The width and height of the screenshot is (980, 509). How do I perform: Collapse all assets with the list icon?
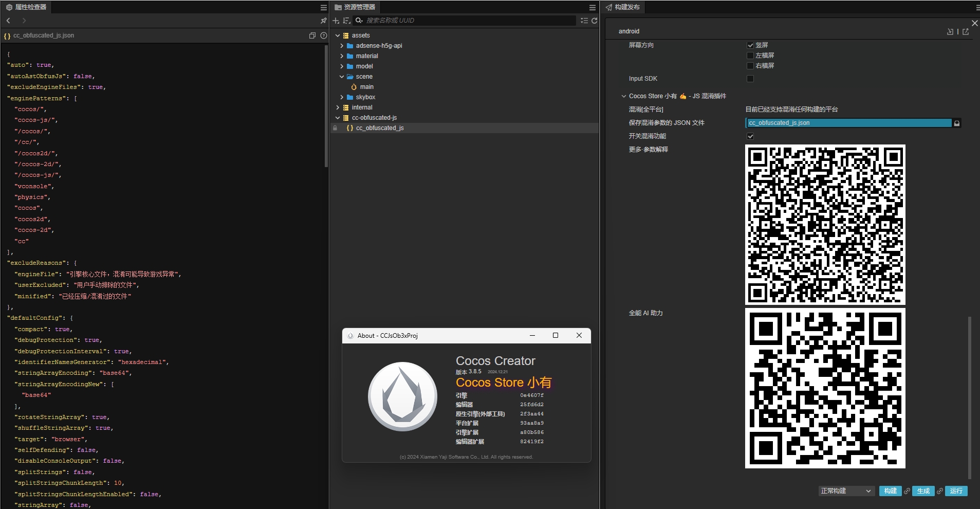[x=584, y=21]
